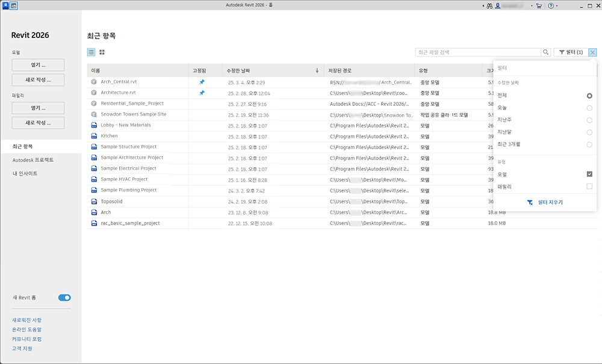Viewport: 602px width, 364px height.
Task: Click the home page icon in title bar
Action: point(14,5)
